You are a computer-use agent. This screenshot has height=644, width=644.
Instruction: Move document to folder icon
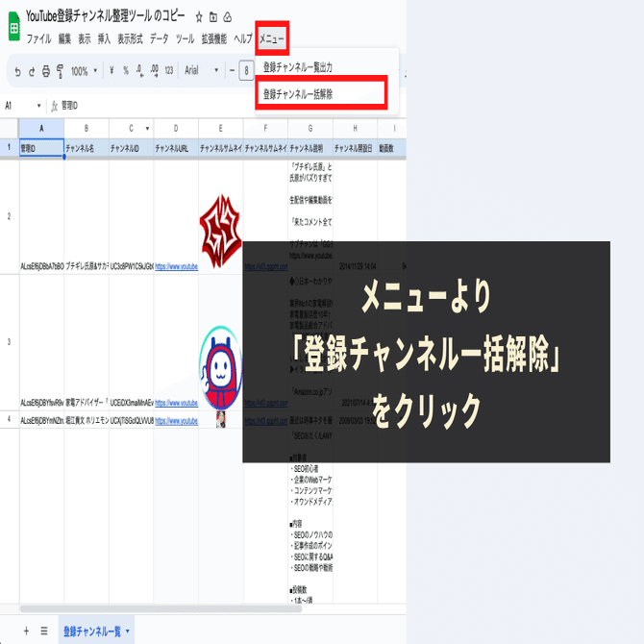tap(213, 17)
